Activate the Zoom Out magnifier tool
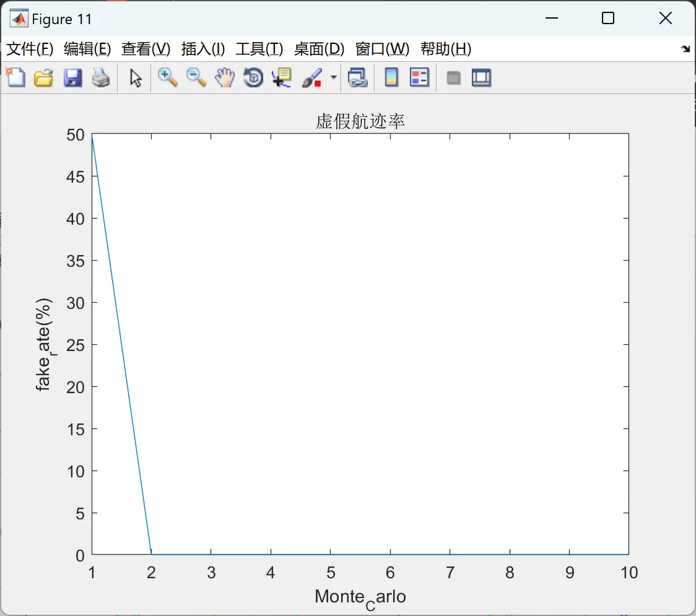The width and height of the screenshot is (696, 616). (196, 77)
